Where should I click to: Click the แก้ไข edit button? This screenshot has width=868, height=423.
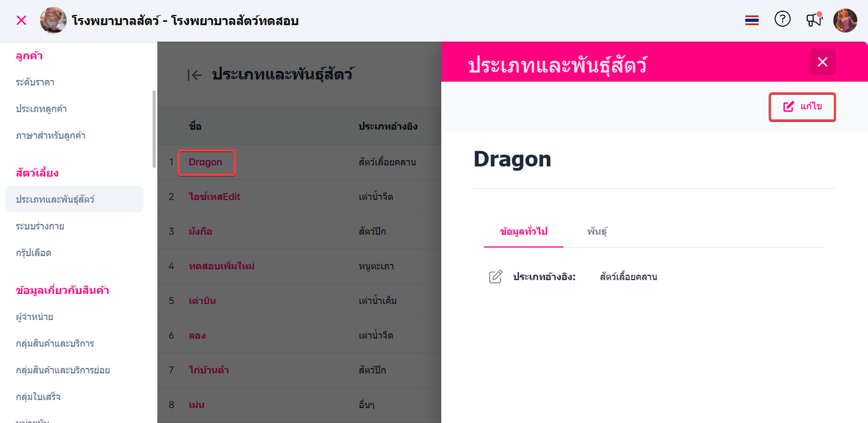click(x=802, y=107)
